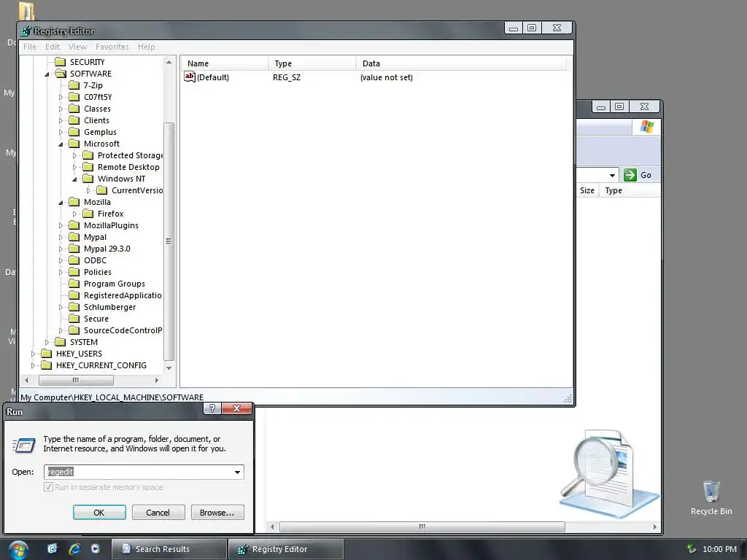Open the Favorites menu in Registry Editor
The height and width of the screenshot is (560, 747).
point(112,47)
